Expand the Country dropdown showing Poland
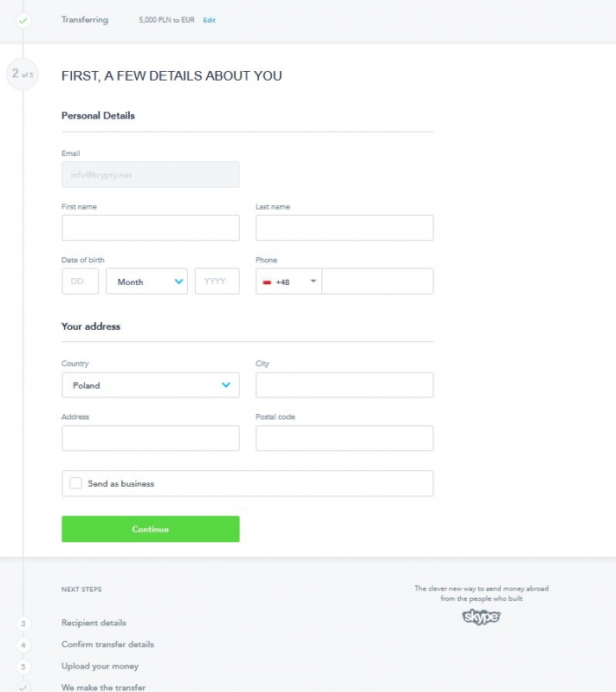 coord(150,385)
